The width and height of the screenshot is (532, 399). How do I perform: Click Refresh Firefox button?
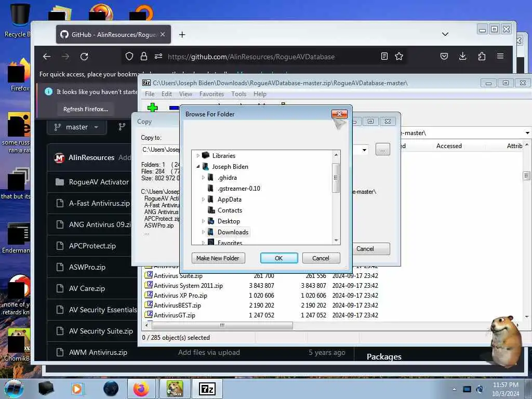[86, 109]
